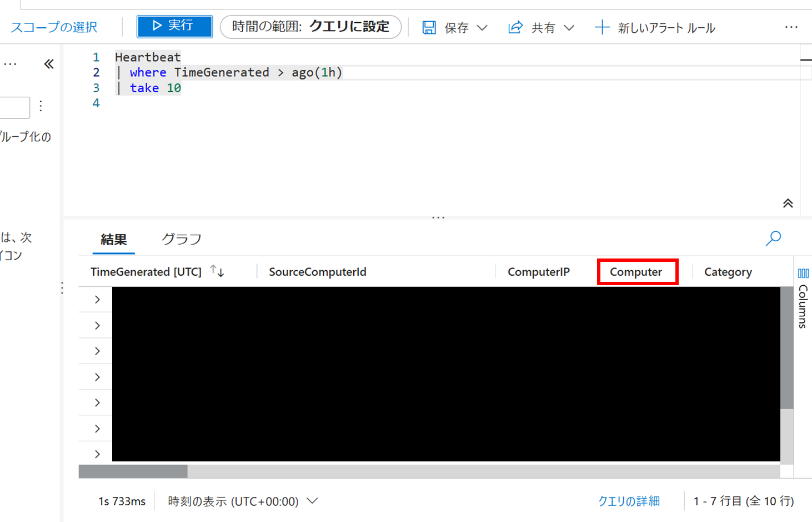Open スコープの選択 scope selector
812x522 pixels.
click(54, 27)
